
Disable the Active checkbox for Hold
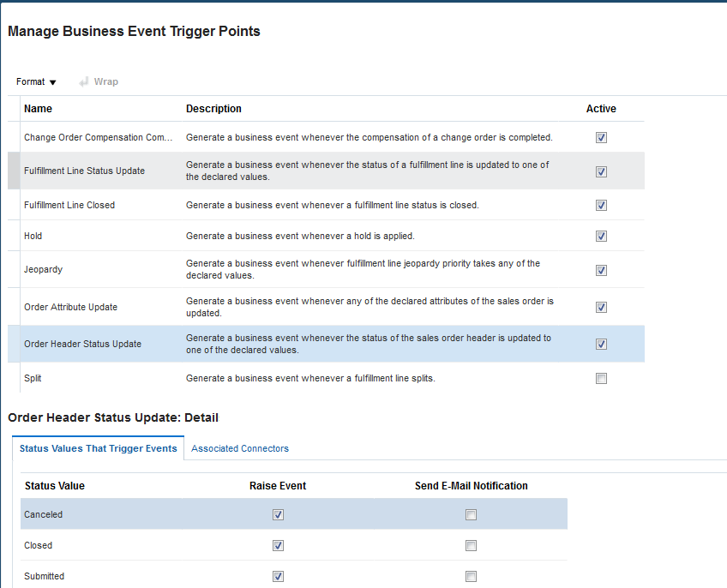click(x=601, y=236)
